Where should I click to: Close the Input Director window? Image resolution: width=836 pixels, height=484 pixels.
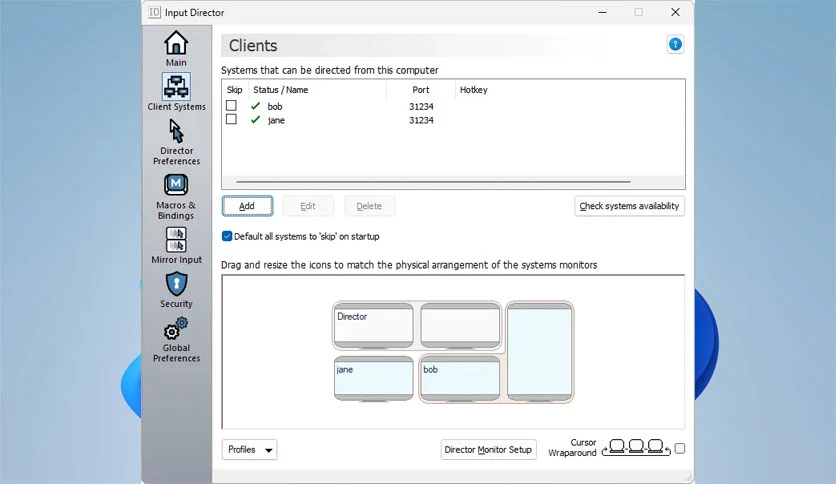(x=675, y=12)
